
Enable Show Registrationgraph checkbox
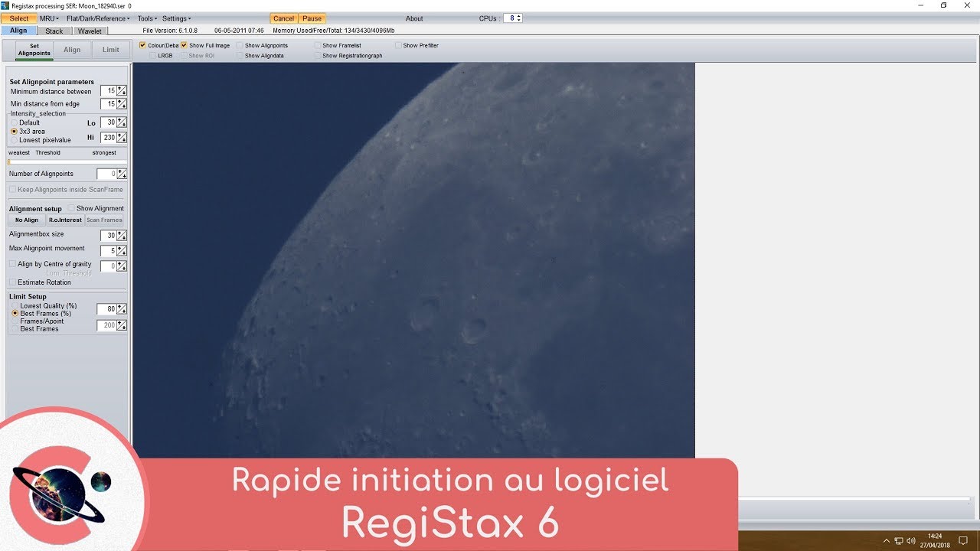coord(317,56)
